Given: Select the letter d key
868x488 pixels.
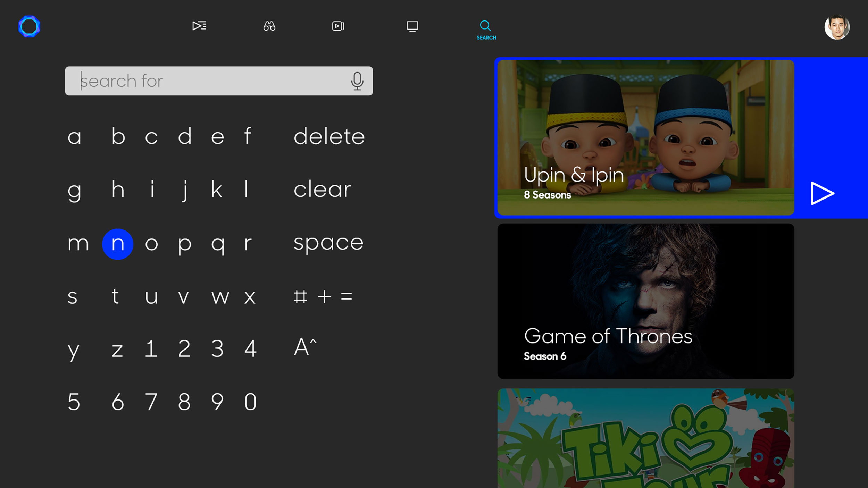Looking at the screenshot, I should point(185,136).
